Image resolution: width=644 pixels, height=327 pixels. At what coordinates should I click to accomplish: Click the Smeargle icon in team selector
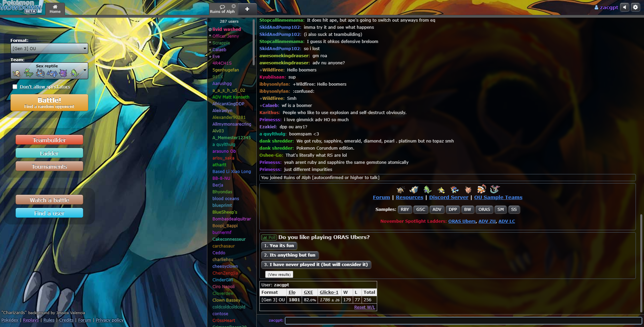(x=17, y=73)
